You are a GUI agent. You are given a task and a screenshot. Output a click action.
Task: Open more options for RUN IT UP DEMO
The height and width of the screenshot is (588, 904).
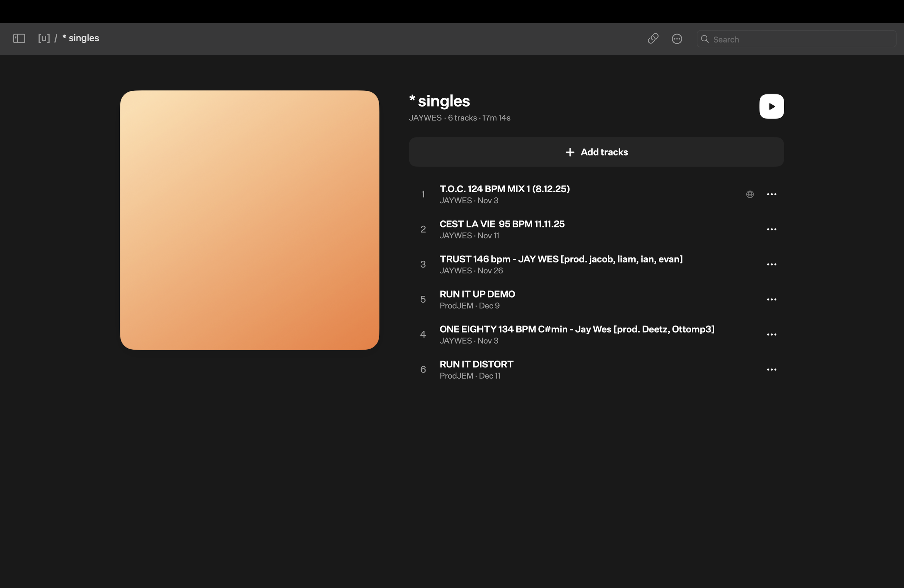(771, 300)
